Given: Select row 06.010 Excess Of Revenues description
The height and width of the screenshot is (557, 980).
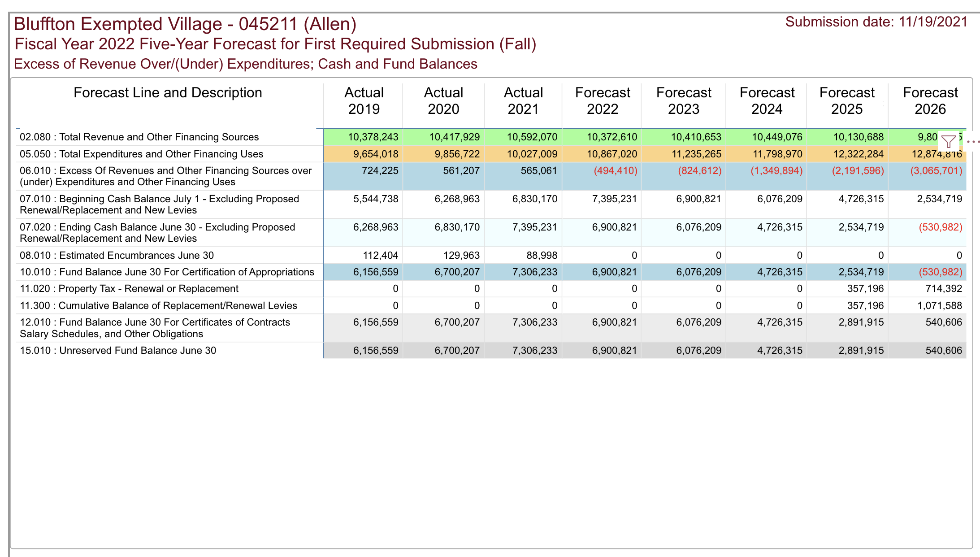Looking at the screenshot, I should (x=166, y=176).
